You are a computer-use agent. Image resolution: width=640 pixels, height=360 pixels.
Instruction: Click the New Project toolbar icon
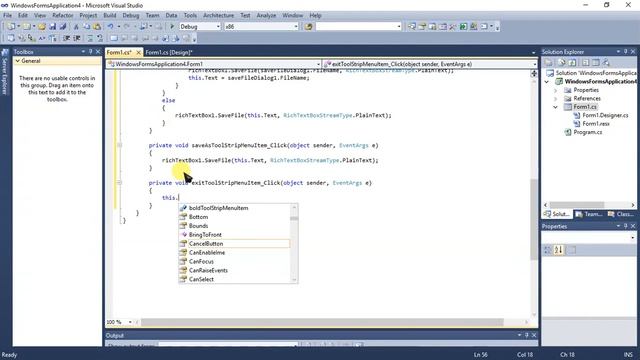click(x=11, y=27)
